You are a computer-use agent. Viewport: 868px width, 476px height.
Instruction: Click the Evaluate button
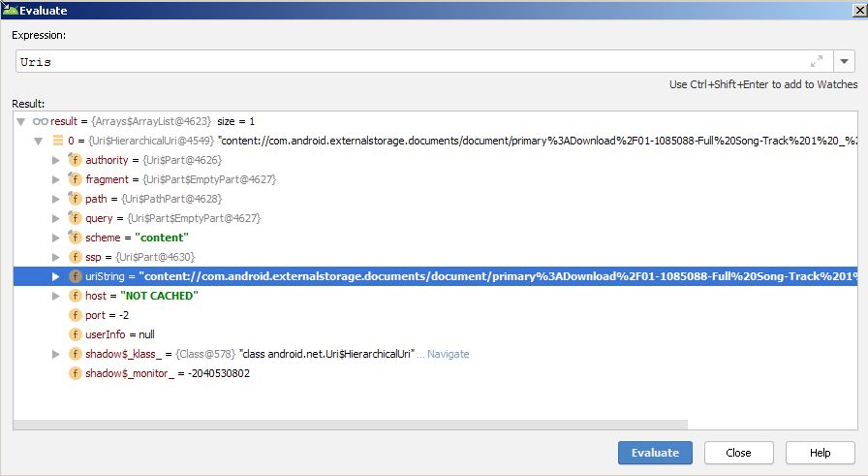tap(655, 453)
